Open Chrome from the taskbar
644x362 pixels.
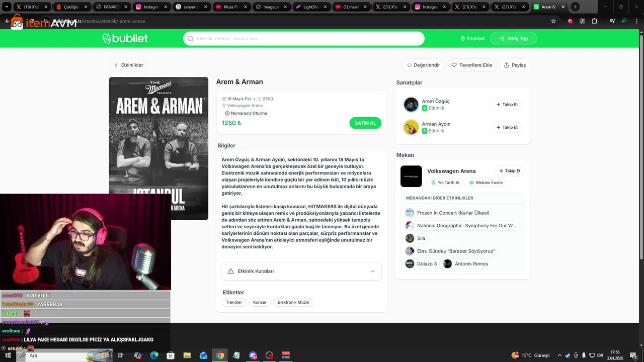[220, 355]
